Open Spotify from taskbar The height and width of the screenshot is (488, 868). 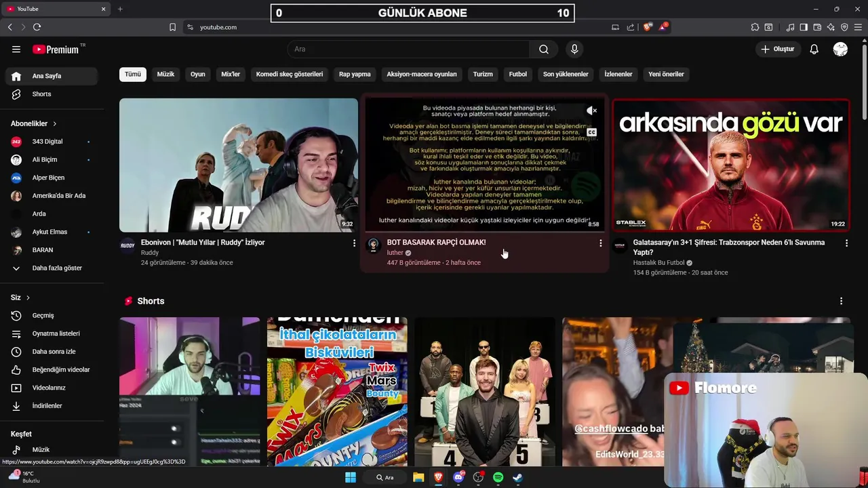pyautogui.click(x=498, y=477)
